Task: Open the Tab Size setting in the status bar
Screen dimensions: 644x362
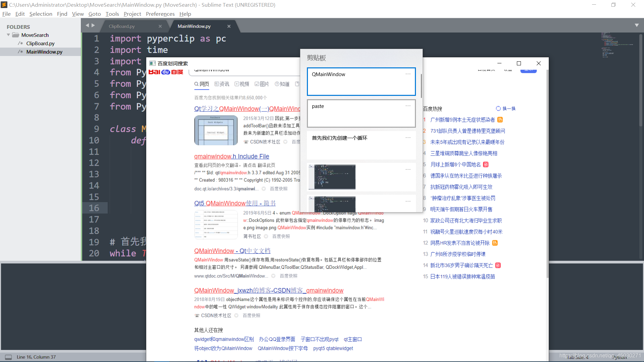Action: [x=577, y=357]
